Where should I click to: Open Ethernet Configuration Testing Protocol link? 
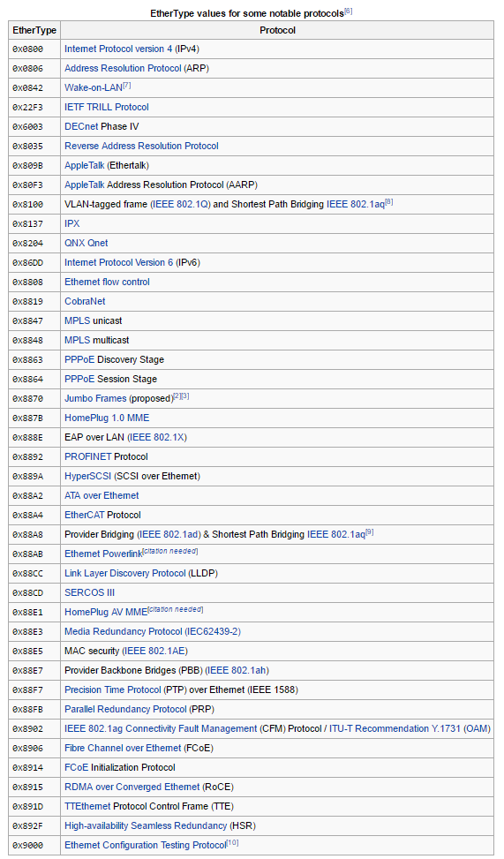pos(145,845)
